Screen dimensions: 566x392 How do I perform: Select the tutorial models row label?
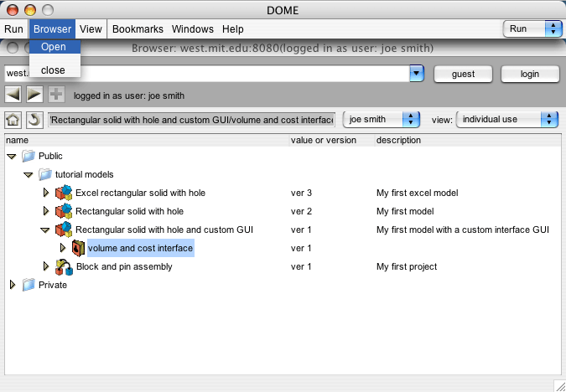[x=84, y=174]
